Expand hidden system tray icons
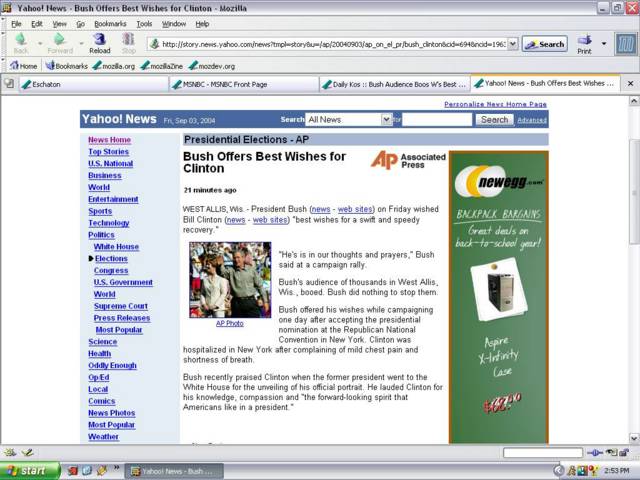Viewport: 640px width, 480px height. tap(559, 471)
